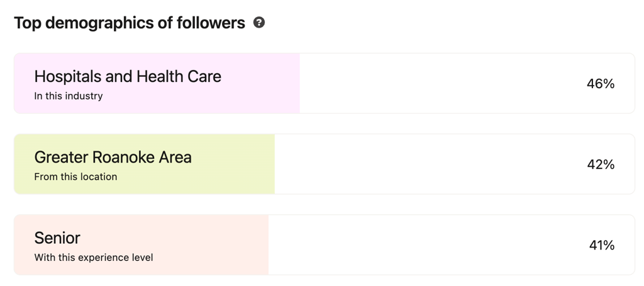Click the "Top demographics of followers" heading
The width and height of the screenshot is (644, 286).
(x=130, y=23)
